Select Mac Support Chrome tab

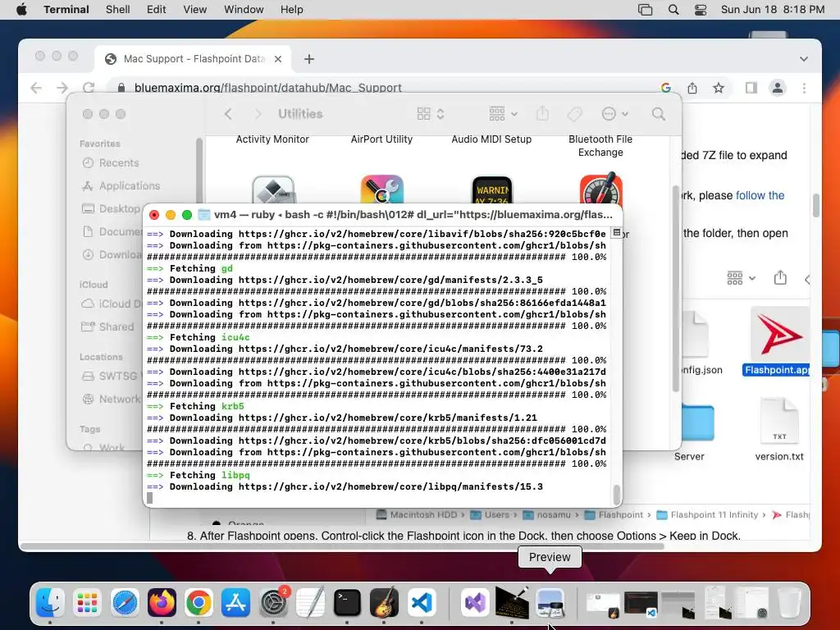point(193,59)
